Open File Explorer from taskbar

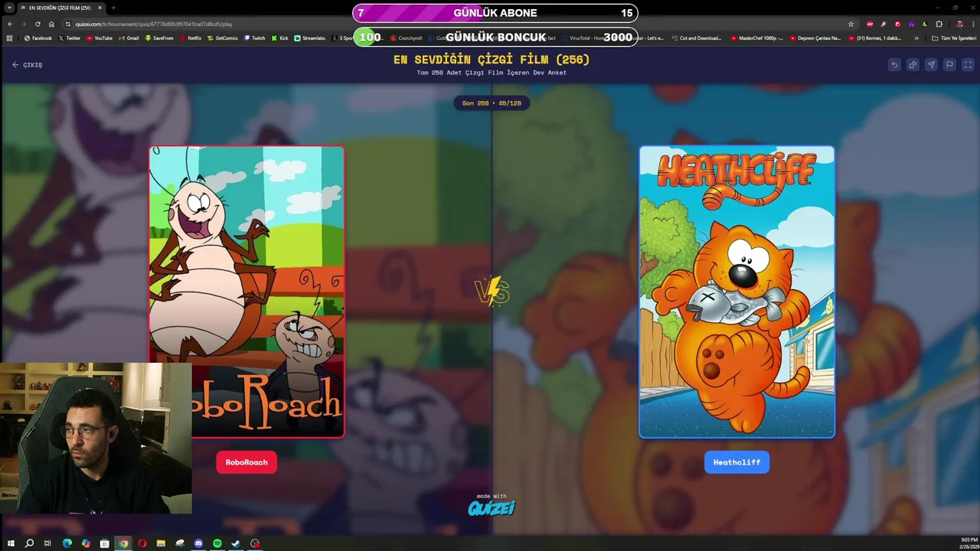click(x=161, y=543)
